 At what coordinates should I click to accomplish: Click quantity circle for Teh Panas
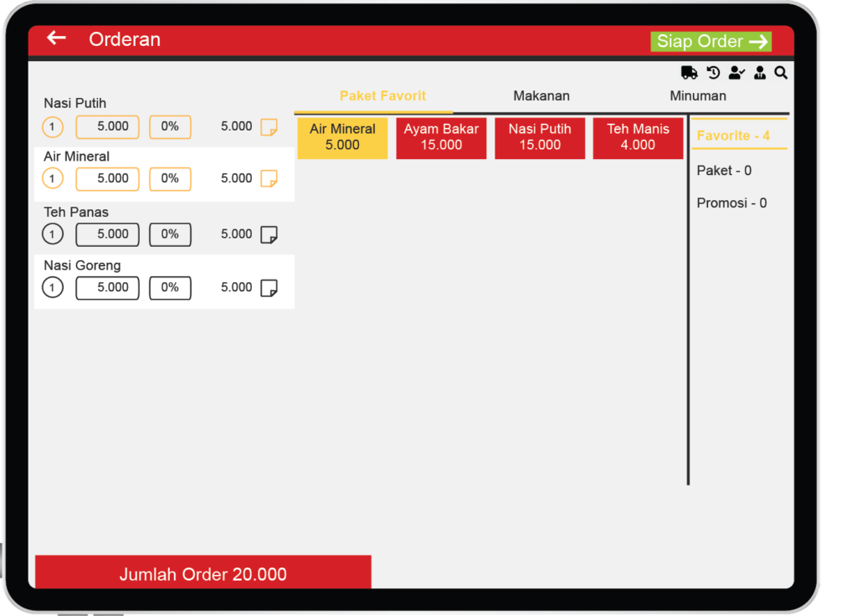point(52,234)
